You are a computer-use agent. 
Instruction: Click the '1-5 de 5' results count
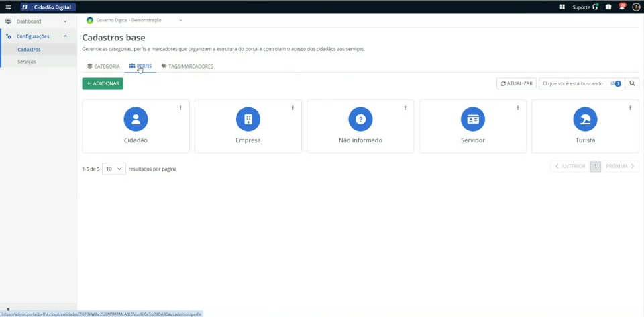click(91, 169)
